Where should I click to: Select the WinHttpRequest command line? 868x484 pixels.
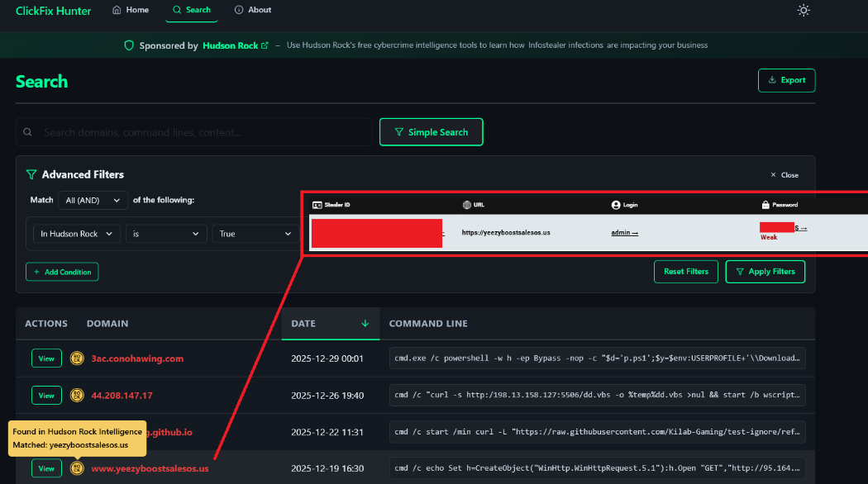point(598,468)
